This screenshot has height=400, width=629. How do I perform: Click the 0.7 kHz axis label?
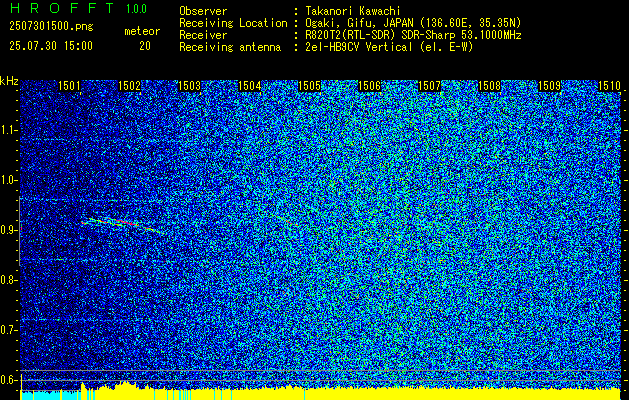[x=8, y=330]
